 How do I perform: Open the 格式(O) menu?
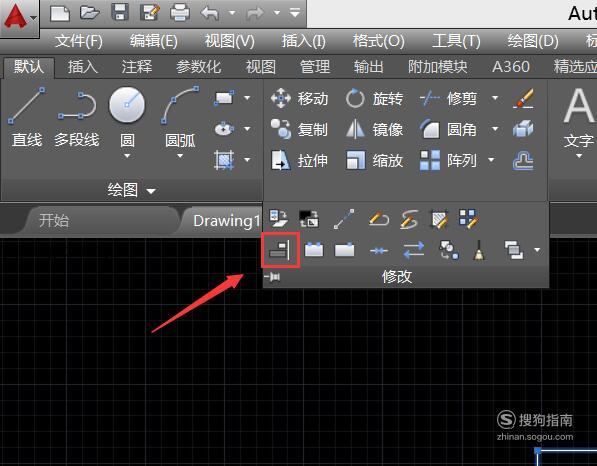378,41
